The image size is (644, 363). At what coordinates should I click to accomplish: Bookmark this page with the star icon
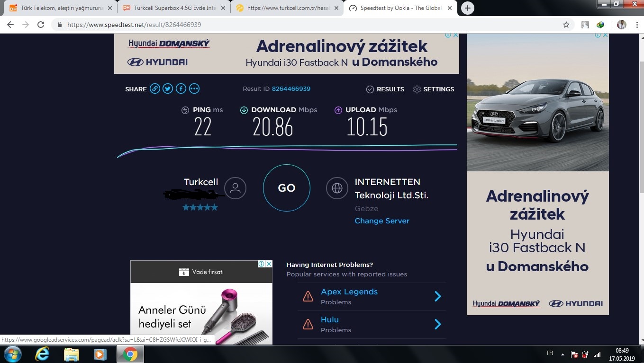[x=566, y=25]
